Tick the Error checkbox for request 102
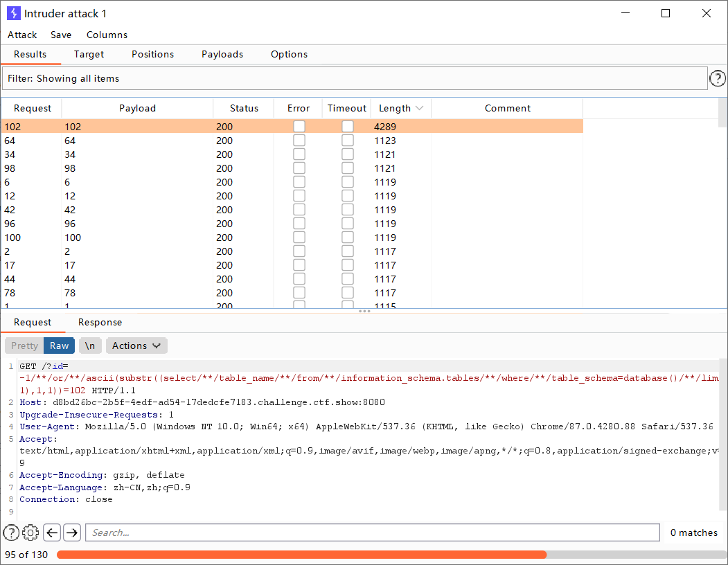 pyautogui.click(x=299, y=126)
